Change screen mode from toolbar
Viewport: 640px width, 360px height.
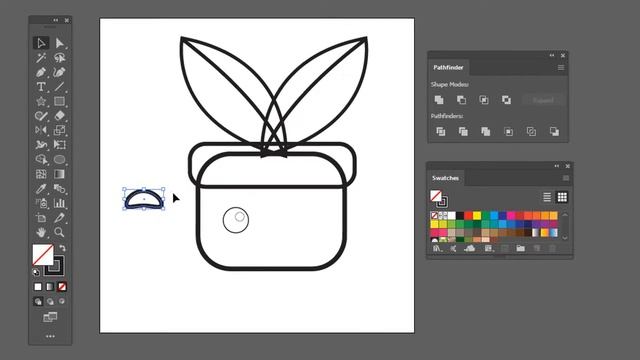pos(50,317)
